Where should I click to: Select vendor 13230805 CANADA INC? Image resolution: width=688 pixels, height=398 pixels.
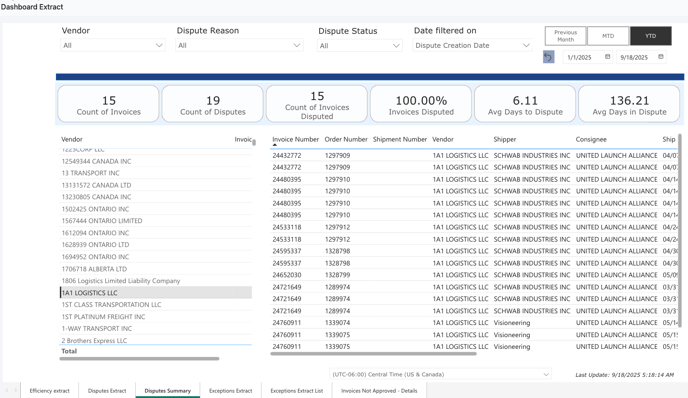point(156,197)
